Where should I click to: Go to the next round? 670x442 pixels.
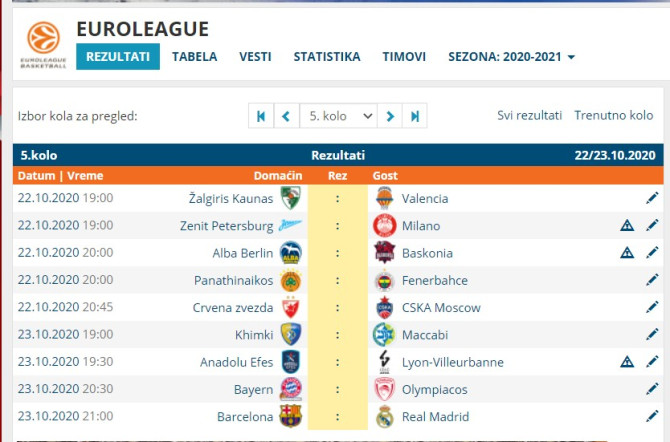pos(391,116)
